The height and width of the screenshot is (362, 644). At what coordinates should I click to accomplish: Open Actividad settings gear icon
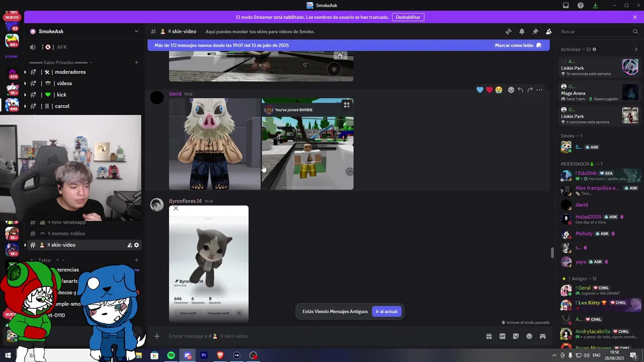(594, 49)
